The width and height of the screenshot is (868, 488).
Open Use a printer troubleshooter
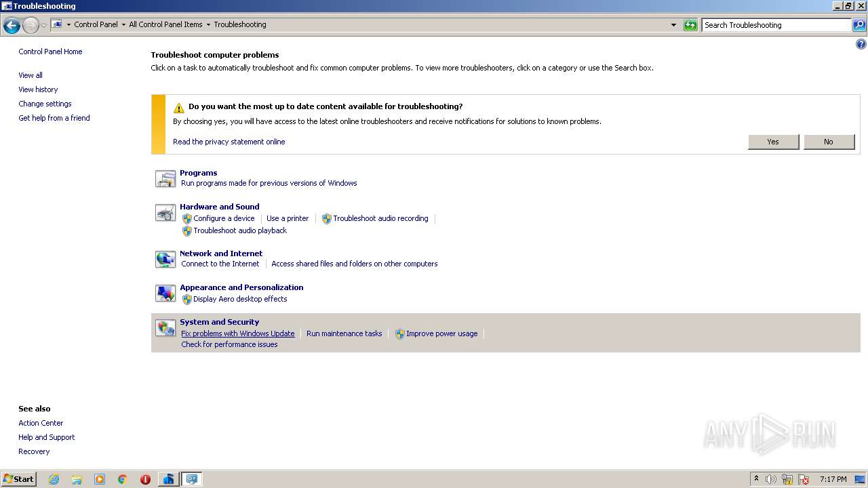click(x=288, y=218)
